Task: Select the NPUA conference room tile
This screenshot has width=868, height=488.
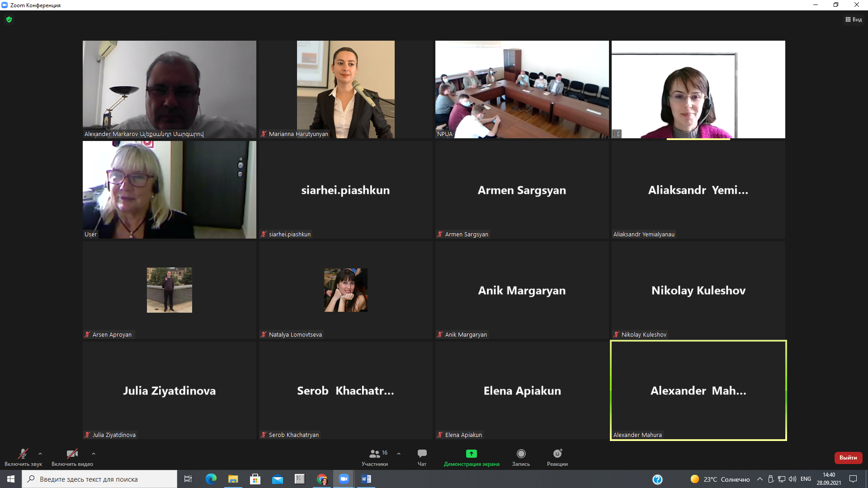Action: tap(522, 89)
